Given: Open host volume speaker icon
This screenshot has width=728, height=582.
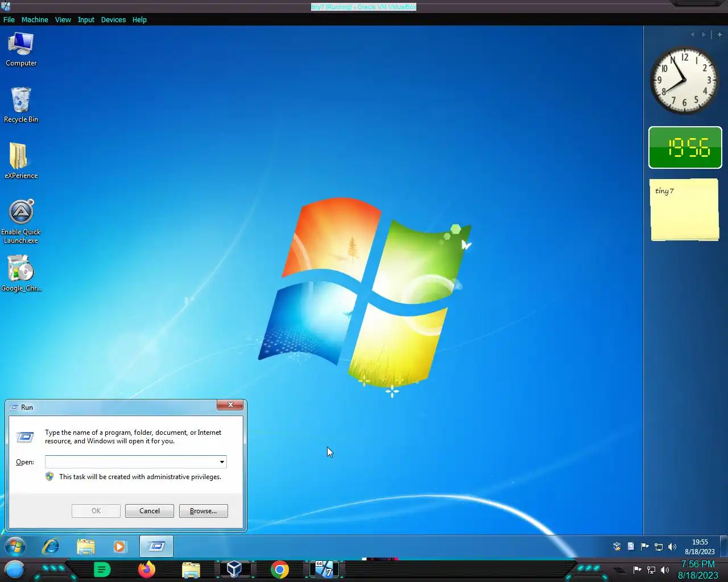Looking at the screenshot, I should pyautogui.click(x=665, y=570).
